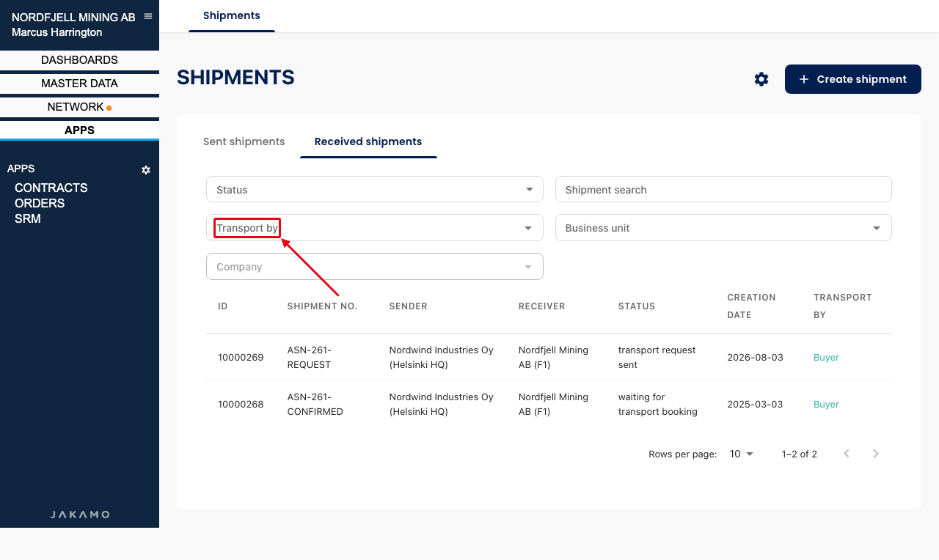Image resolution: width=939 pixels, height=560 pixels.
Task: Expand the Company dropdown
Action: coord(375,267)
